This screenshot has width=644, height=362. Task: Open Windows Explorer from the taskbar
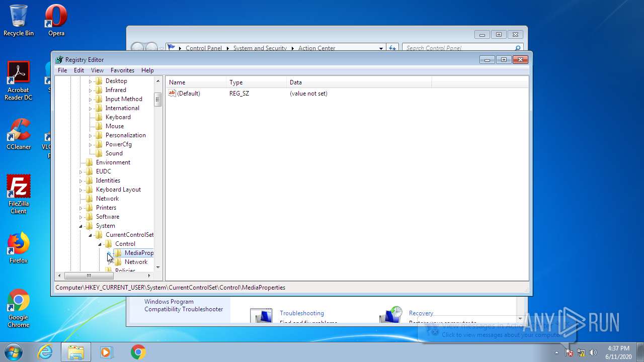pos(76,352)
